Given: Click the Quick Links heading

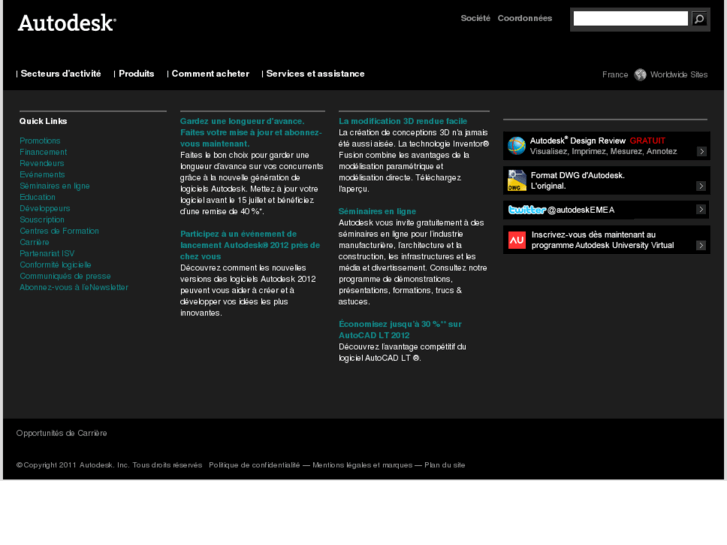Looking at the screenshot, I should 43,121.
